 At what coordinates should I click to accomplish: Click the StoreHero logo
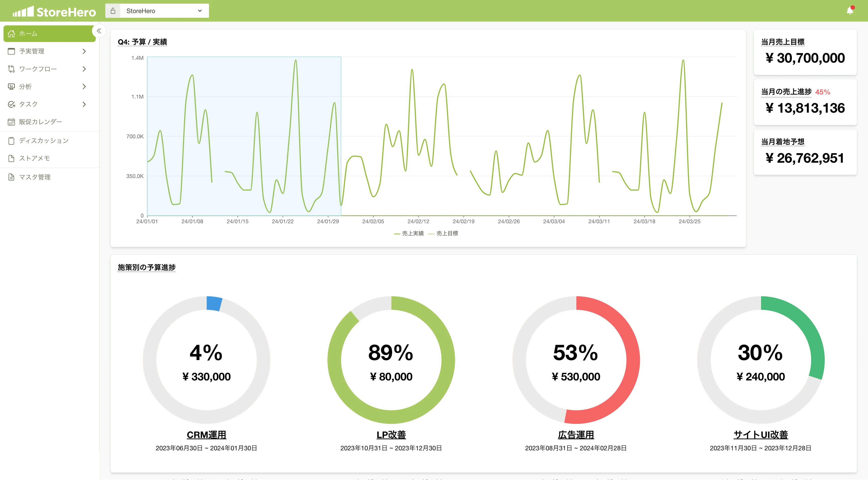click(54, 12)
